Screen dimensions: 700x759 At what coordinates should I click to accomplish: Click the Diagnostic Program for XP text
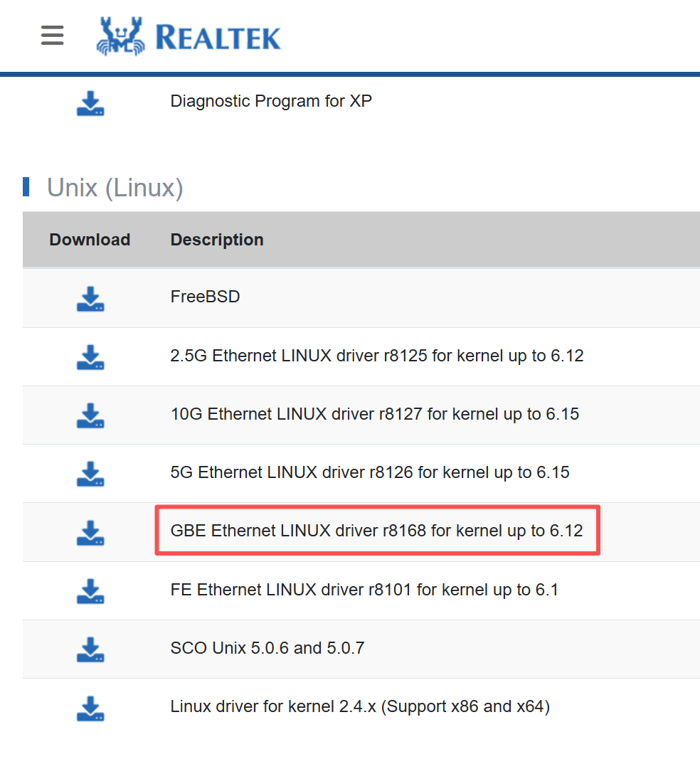pyautogui.click(x=271, y=101)
